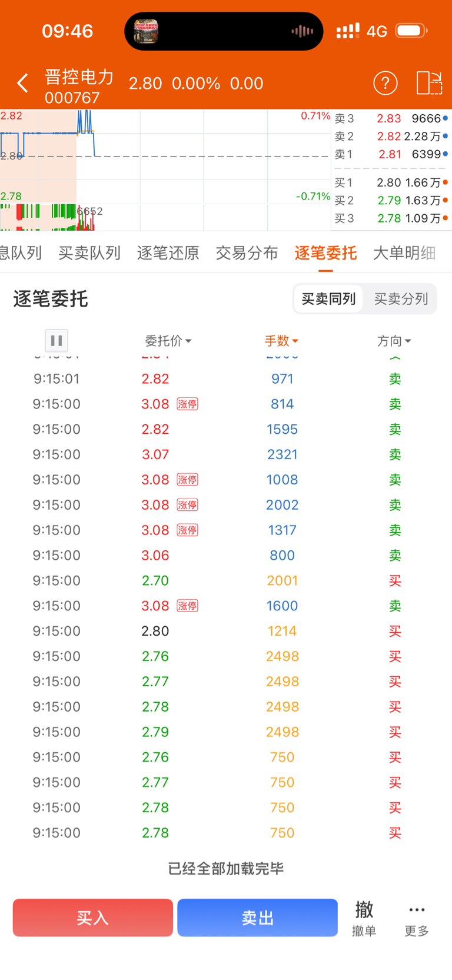
Task: Sort by 手数 column dropdown
Action: click(281, 341)
